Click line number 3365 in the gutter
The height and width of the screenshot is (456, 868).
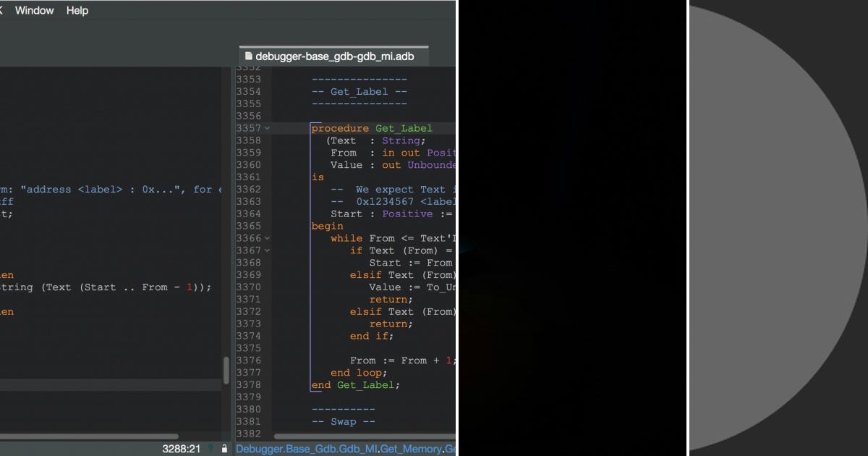[x=248, y=226]
